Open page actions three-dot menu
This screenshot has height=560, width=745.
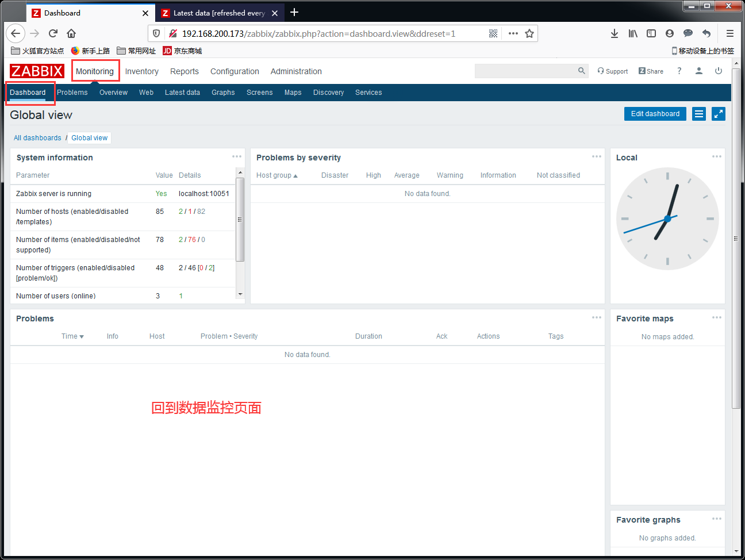[x=513, y=33]
